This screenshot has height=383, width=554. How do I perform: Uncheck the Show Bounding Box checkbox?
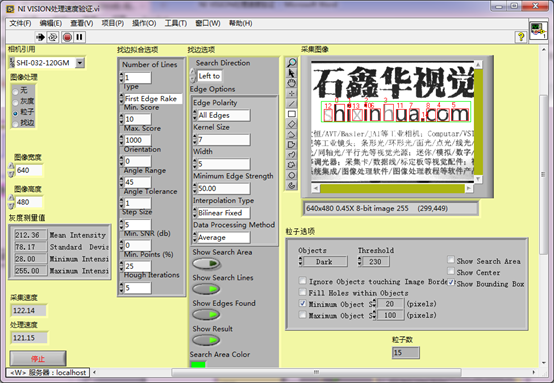pyautogui.click(x=451, y=283)
